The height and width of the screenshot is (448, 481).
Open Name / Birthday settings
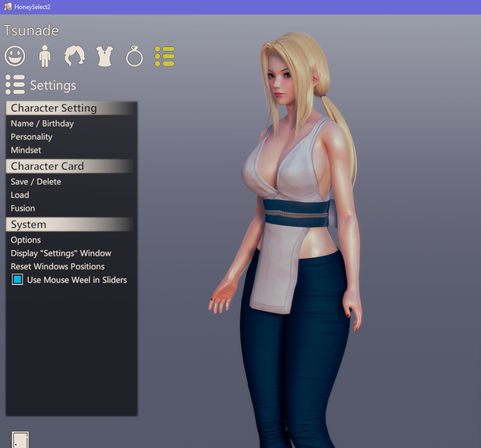(42, 123)
